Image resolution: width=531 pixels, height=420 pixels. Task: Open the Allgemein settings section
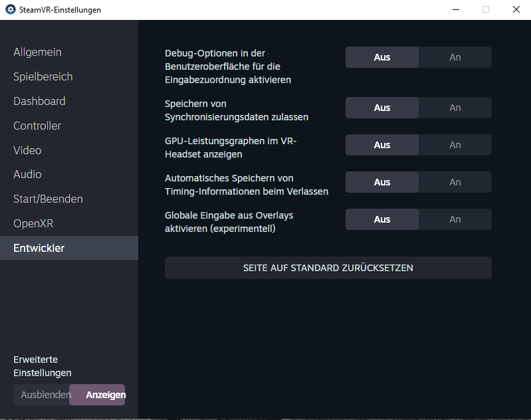coord(38,52)
